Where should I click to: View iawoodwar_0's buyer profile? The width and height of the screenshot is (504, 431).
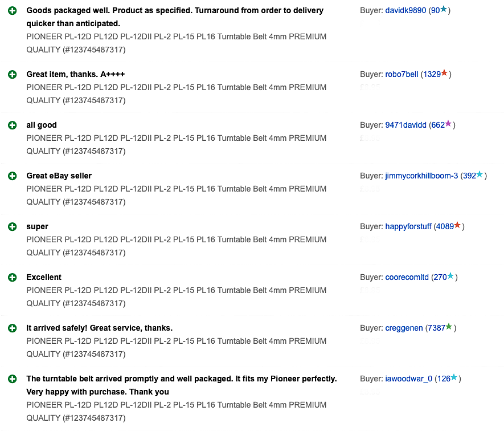tap(408, 379)
